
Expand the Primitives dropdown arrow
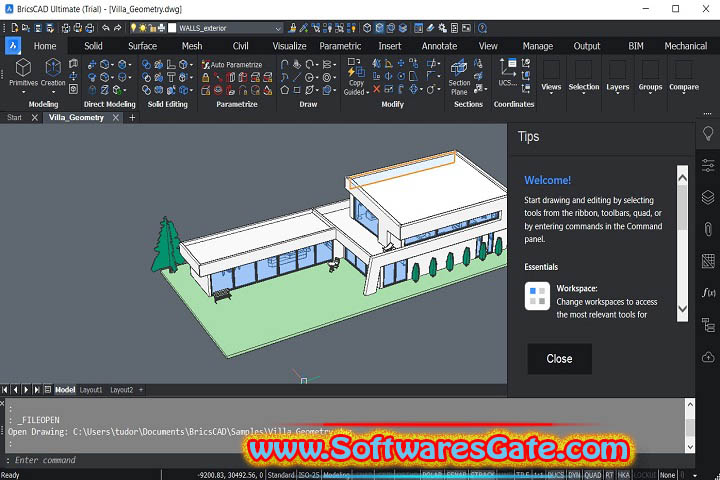[23, 92]
